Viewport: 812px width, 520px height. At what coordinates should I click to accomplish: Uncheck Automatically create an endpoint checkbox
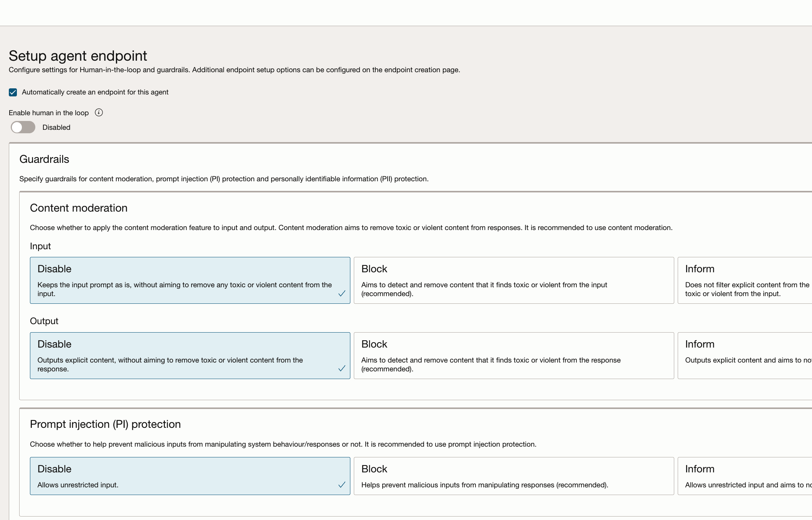pos(13,92)
